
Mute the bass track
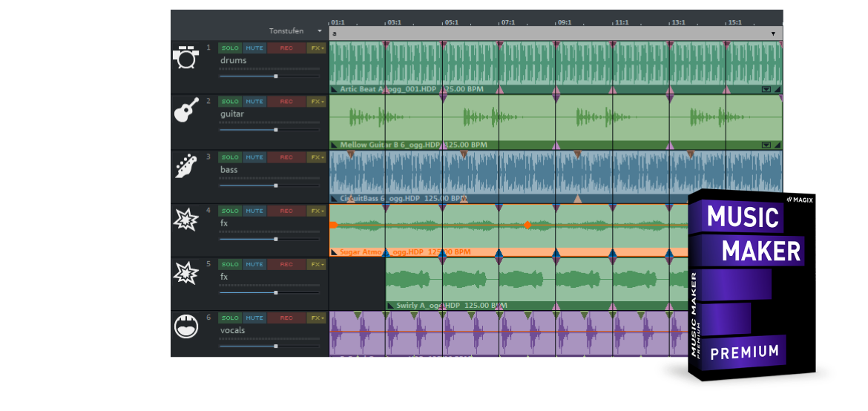[x=254, y=157]
